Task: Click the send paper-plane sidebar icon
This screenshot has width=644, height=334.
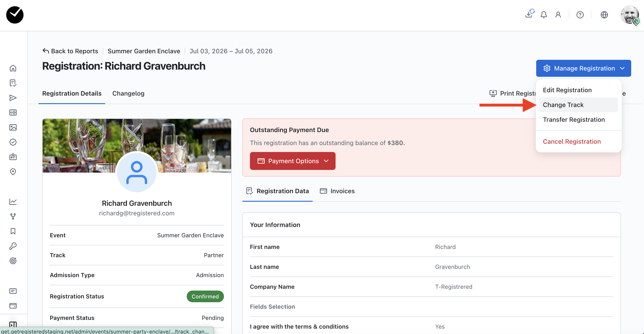Action: click(x=13, y=98)
